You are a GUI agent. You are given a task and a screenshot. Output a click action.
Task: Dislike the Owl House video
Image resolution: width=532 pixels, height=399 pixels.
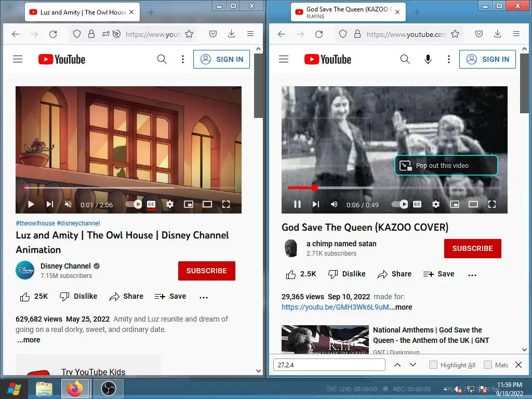click(x=78, y=297)
